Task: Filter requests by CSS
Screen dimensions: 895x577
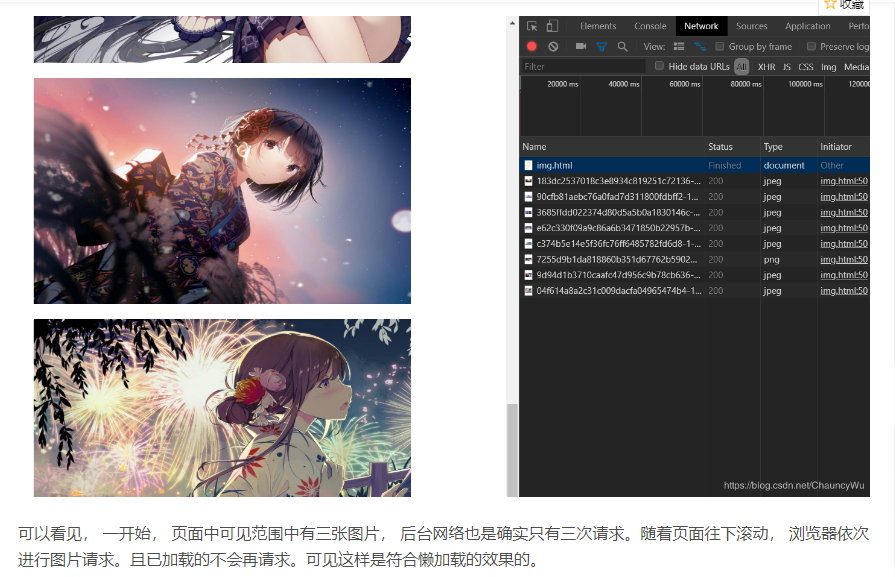Action: point(806,67)
